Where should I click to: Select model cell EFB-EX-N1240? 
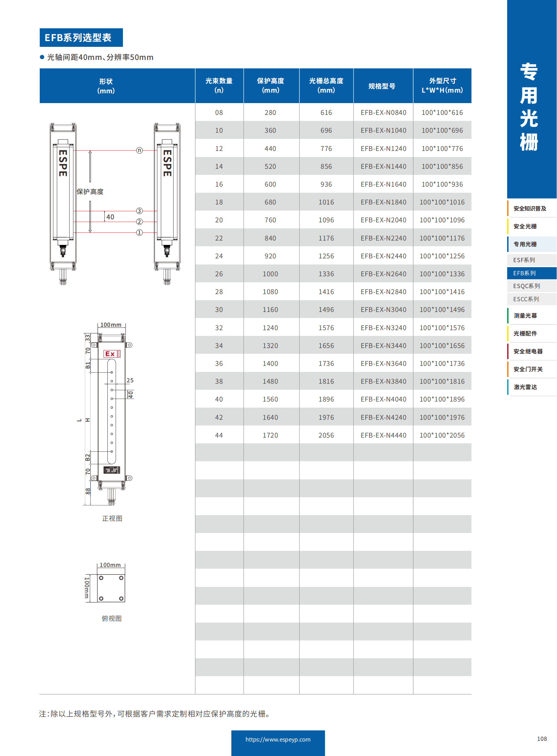point(383,149)
